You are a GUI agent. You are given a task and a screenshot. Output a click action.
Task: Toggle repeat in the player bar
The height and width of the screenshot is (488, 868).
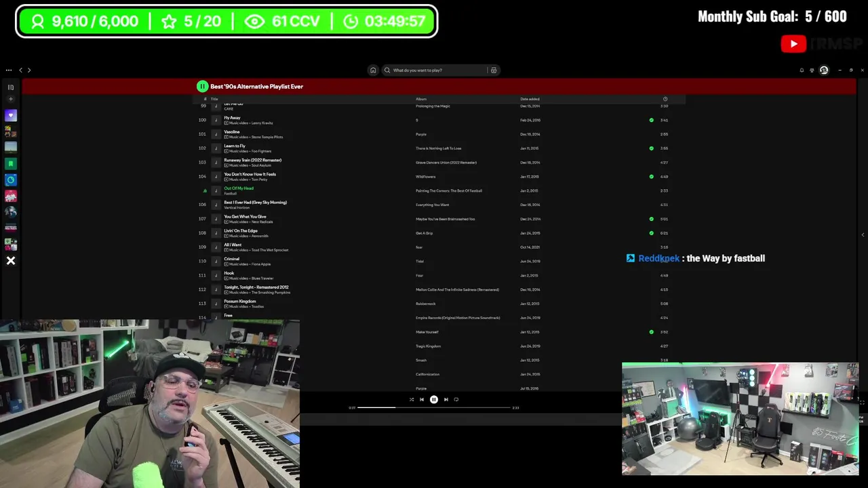pos(456,399)
